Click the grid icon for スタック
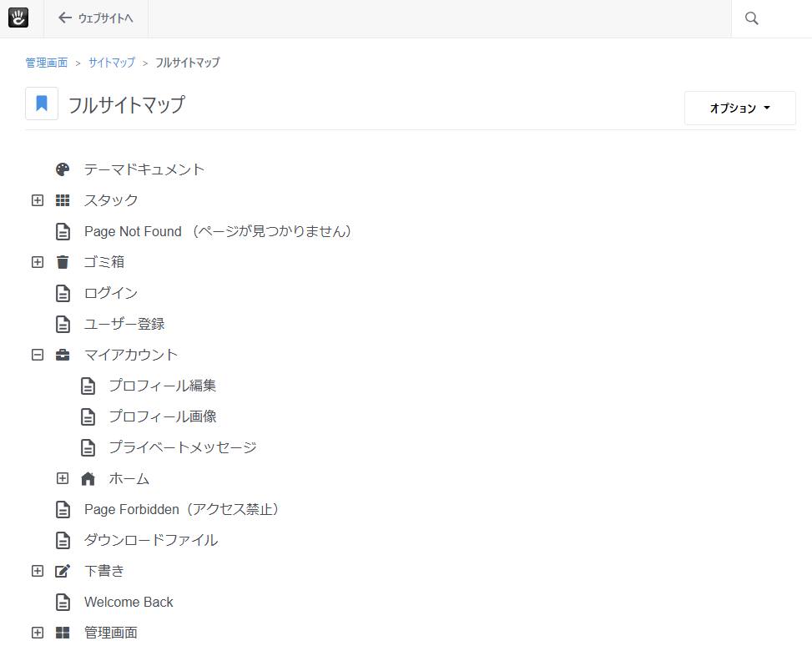Screen dimensions: 812x656 point(63,200)
